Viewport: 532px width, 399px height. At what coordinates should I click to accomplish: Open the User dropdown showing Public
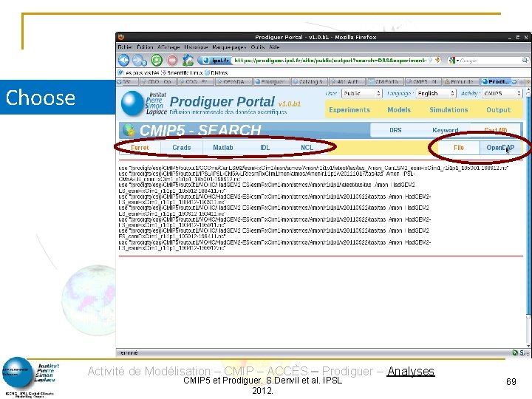[361, 93]
